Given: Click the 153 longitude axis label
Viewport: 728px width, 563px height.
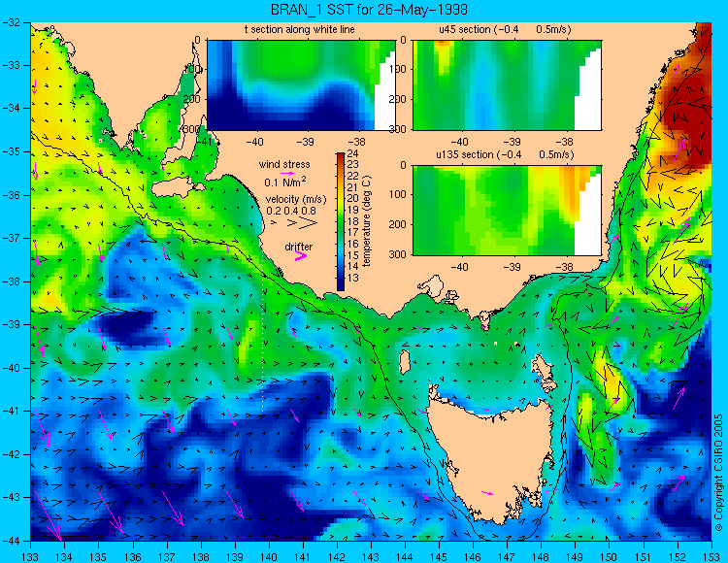Looking at the screenshot, I should click(x=711, y=555).
